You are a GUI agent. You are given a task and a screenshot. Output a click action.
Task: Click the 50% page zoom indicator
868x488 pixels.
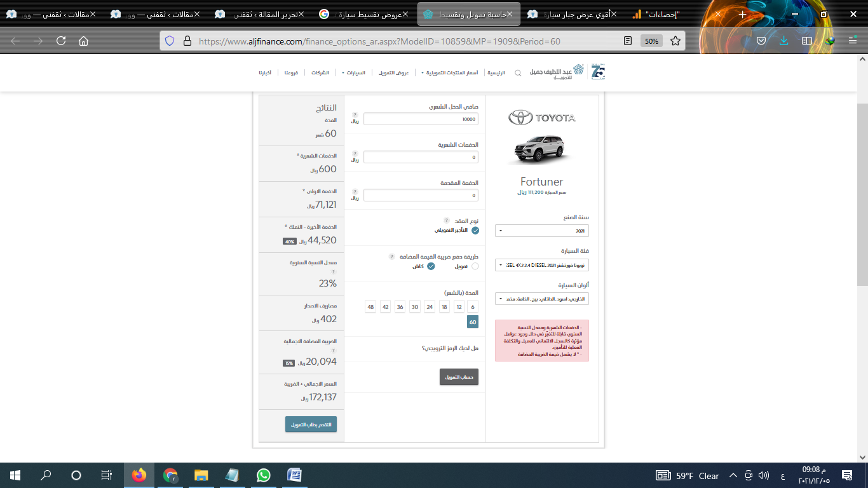click(x=651, y=41)
